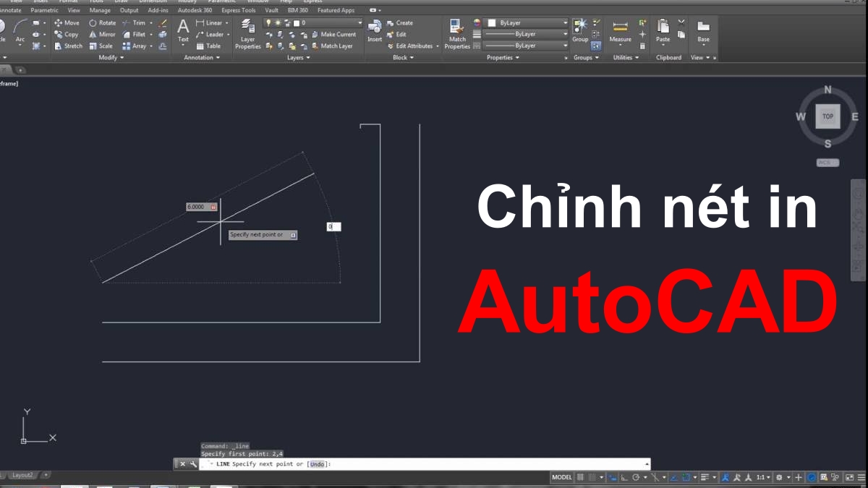The height and width of the screenshot is (488, 868).
Task: Click Create block button
Action: pos(400,23)
